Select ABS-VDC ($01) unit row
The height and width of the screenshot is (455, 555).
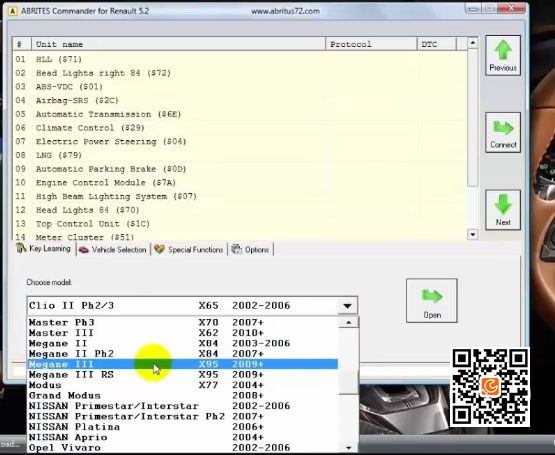(240, 87)
